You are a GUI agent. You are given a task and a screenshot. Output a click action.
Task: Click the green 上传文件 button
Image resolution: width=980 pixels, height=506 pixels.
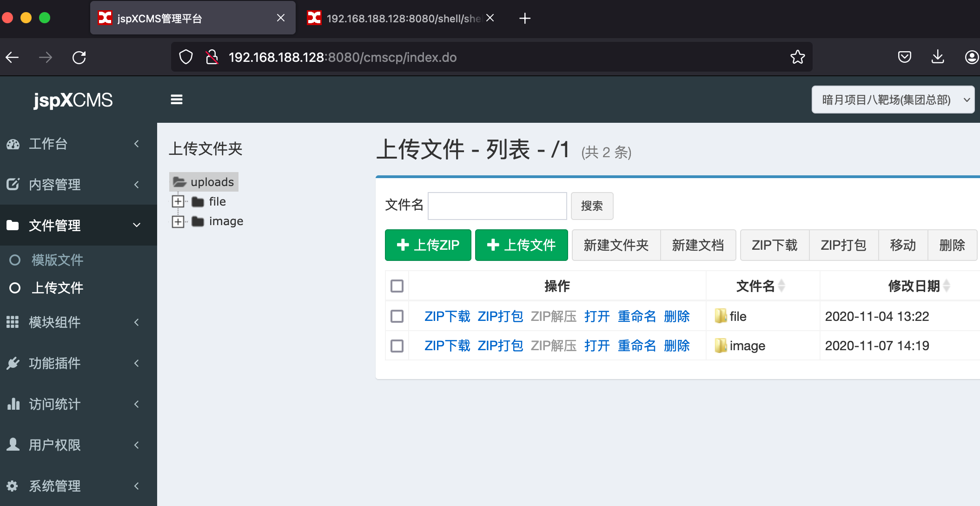[x=521, y=245]
